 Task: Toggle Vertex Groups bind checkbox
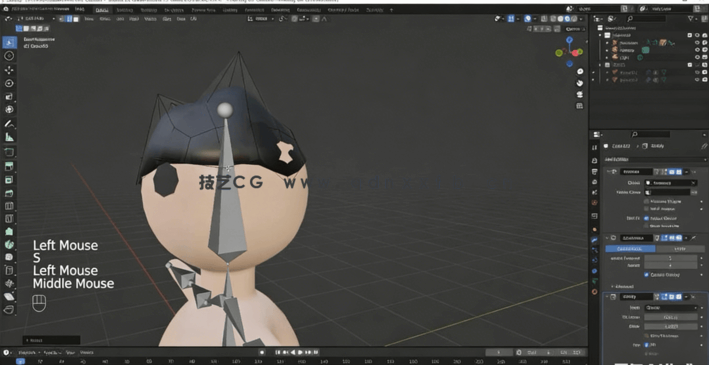(x=647, y=218)
